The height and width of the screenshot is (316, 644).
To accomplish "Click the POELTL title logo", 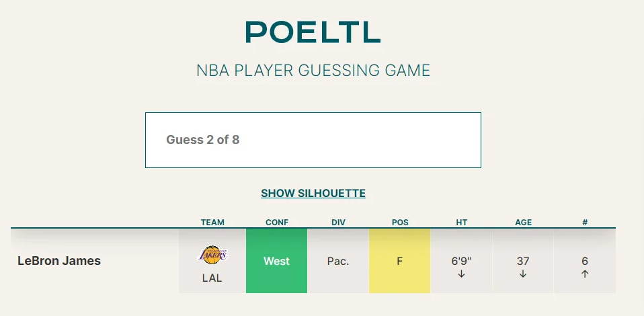I will click(x=313, y=32).
